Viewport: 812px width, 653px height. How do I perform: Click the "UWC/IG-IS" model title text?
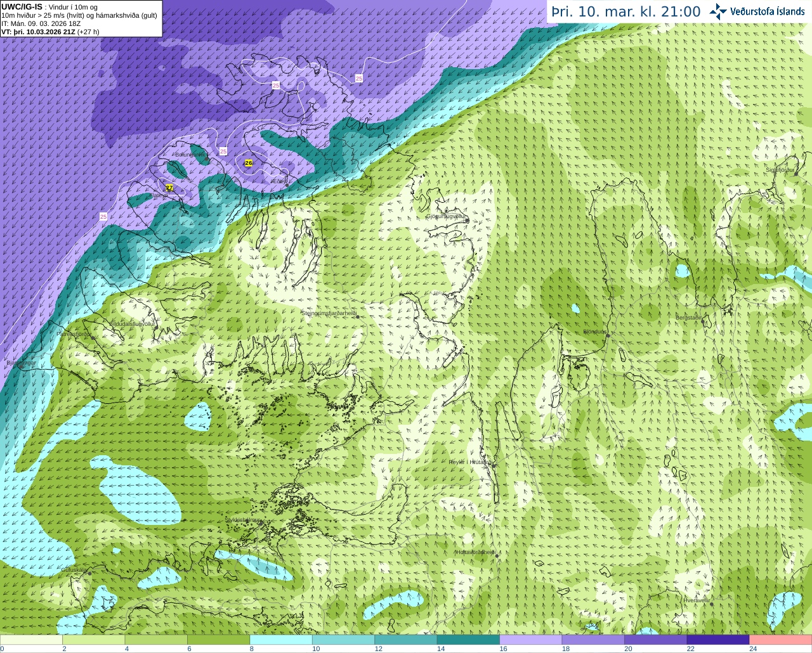(x=22, y=6)
